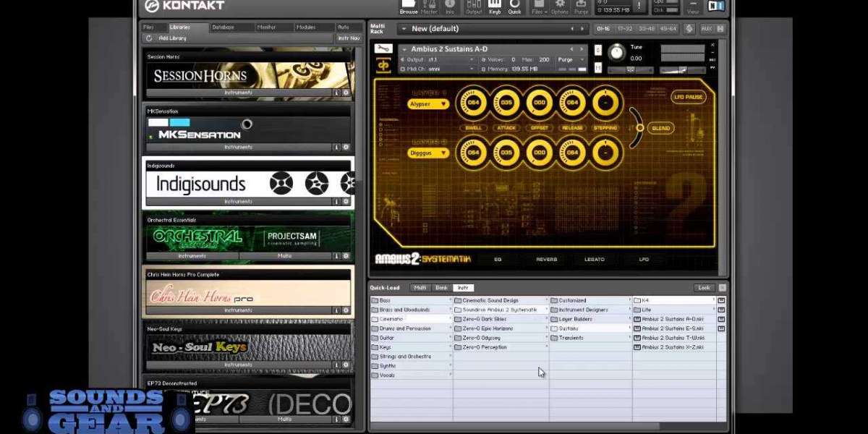Toggle the Browse panel icon
Image resolution: width=868 pixels, height=434 pixels.
tap(409, 7)
